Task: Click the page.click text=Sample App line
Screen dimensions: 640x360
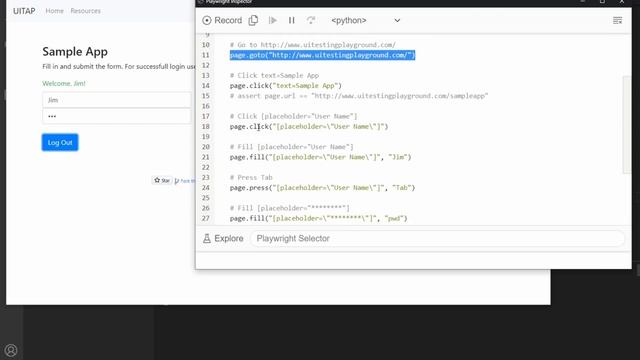Action: coord(285,86)
